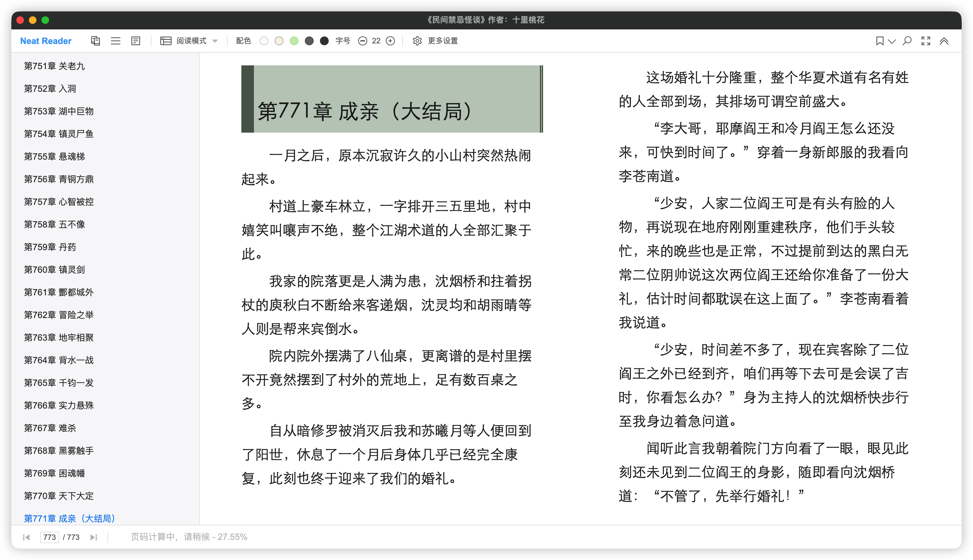Select the white color theme
The width and height of the screenshot is (973, 560).
point(264,41)
